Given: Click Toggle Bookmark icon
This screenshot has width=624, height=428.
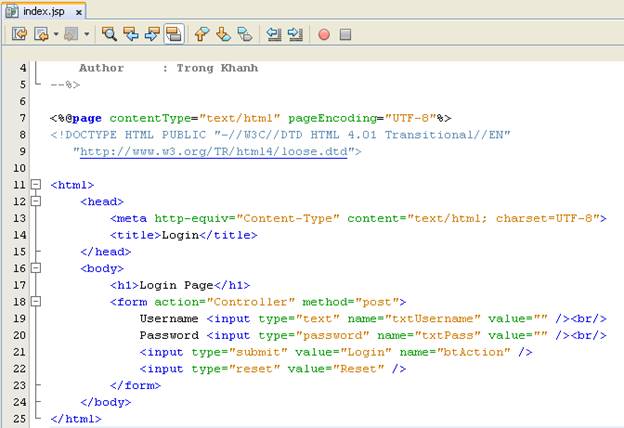Looking at the screenshot, I should (x=245, y=34).
